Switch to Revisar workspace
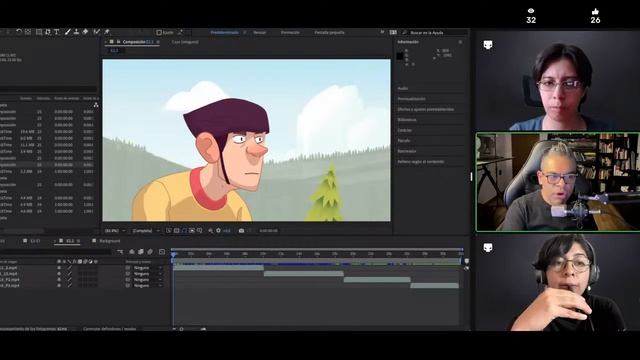This screenshot has width=640, height=360. click(x=260, y=32)
